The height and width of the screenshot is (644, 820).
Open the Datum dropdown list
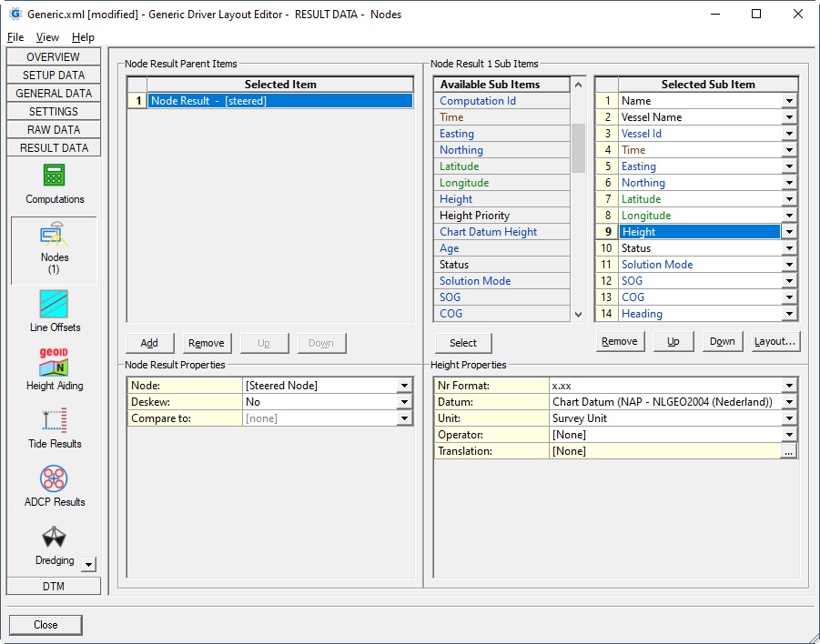[x=788, y=402]
